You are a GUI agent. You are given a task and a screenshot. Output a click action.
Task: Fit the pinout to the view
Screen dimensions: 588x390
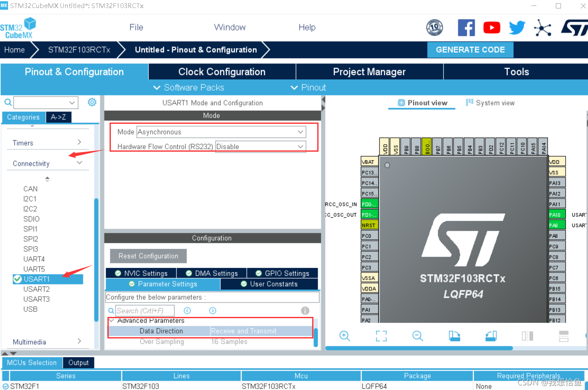(x=381, y=336)
